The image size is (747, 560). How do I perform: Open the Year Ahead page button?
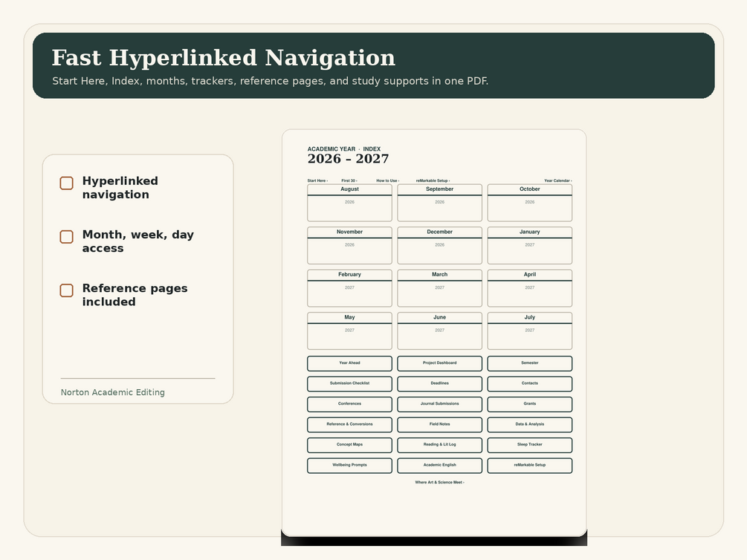click(349, 363)
